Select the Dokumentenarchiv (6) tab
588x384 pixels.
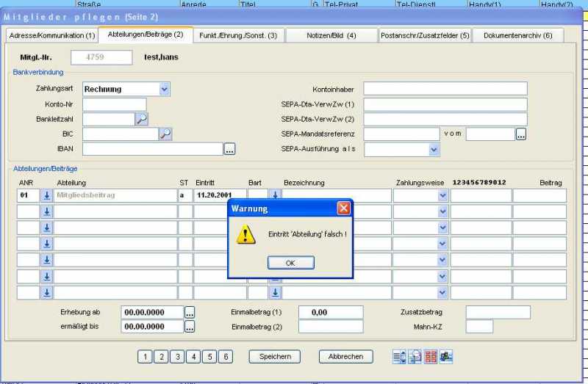tap(517, 35)
